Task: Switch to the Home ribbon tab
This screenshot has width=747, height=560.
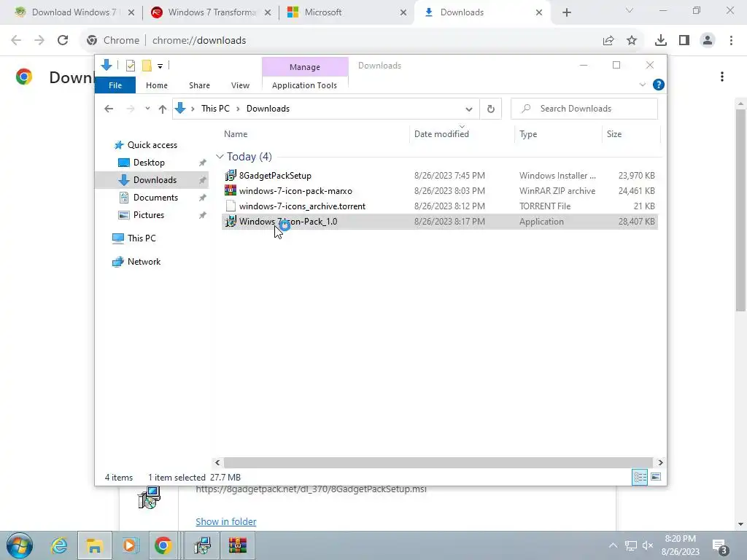Action: pyautogui.click(x=157, y=85)
